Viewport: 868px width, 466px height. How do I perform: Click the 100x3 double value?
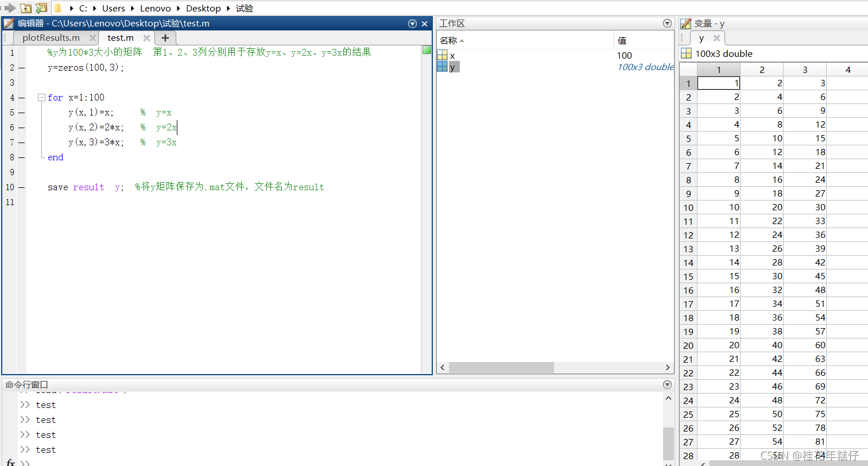coord(645,67)
